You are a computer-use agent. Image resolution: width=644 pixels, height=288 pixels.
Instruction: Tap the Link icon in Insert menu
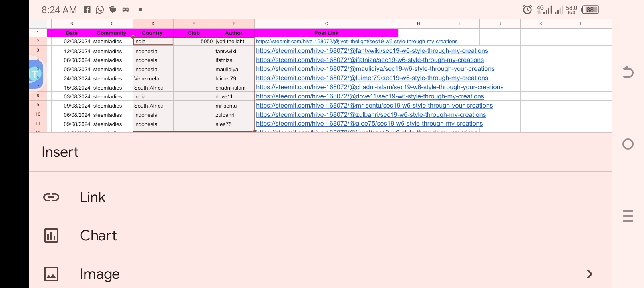click(x=51, y=197)
